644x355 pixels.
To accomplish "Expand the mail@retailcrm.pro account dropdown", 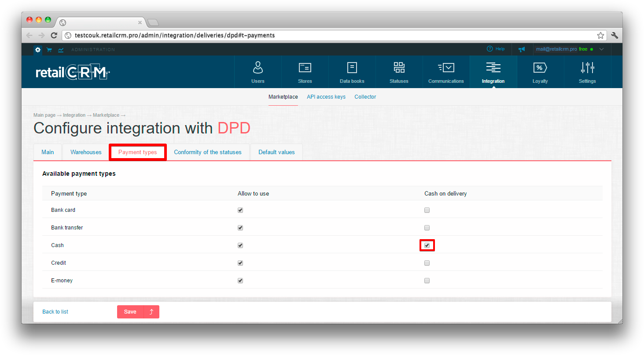I will pyautogui.click(x=601, y=49).
